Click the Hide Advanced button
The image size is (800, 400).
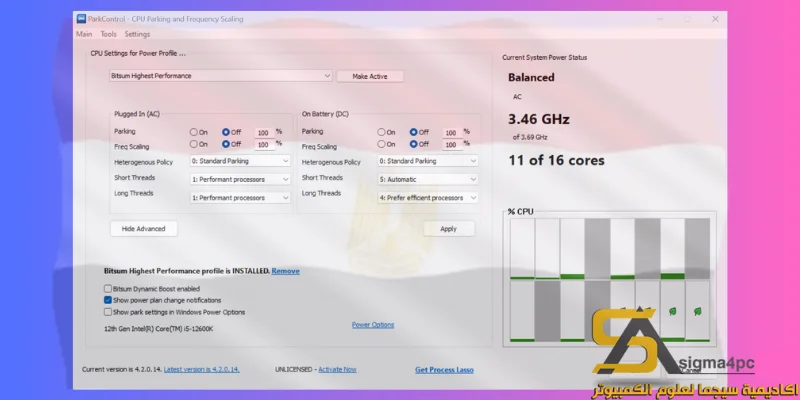[143, 229]
